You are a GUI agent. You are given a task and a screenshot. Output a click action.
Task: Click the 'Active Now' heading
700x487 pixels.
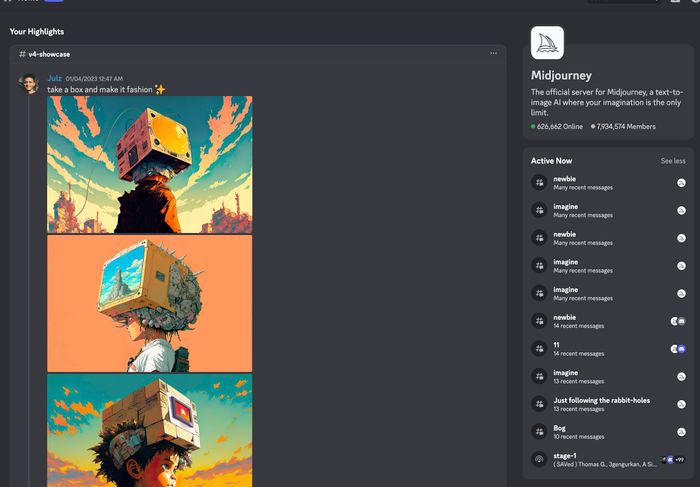(551, 161)
